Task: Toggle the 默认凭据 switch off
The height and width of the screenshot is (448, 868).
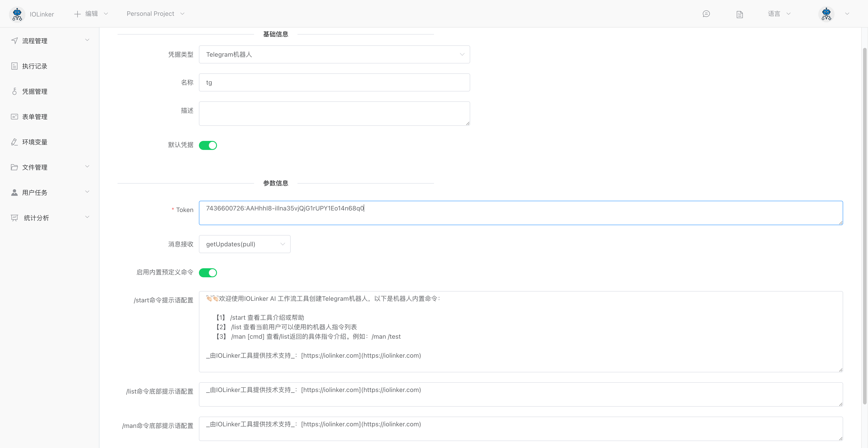Action: [208, 145]
